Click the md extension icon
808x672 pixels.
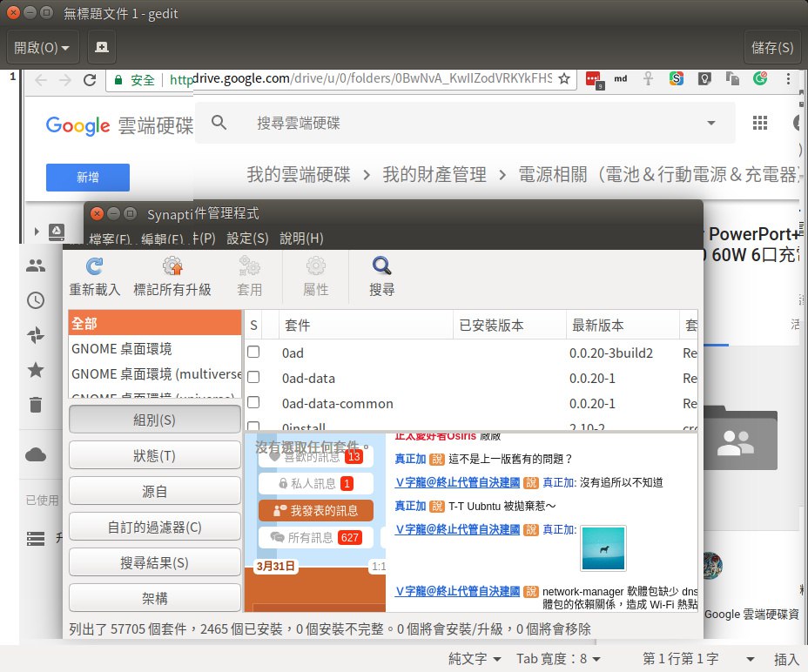coord(621,79)
